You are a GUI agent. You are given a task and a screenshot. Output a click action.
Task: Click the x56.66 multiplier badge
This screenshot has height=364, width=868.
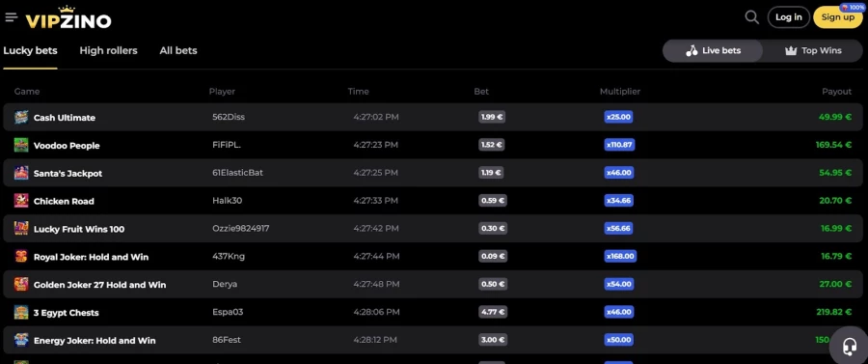click(619, 228)
